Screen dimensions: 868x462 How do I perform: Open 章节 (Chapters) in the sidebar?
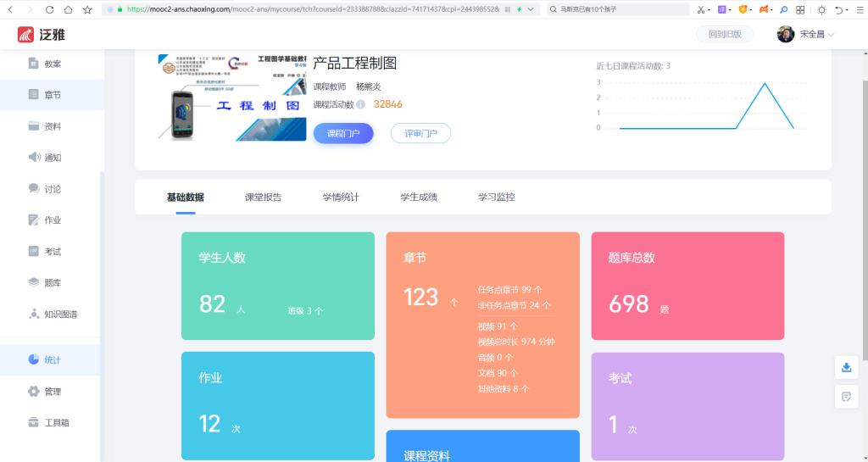(x=51, y=95)
